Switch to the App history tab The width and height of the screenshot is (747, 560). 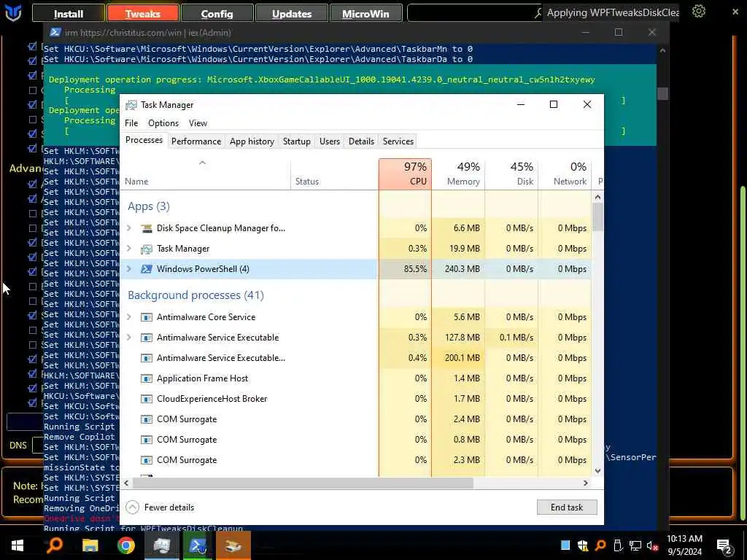(x=252, y=141)
